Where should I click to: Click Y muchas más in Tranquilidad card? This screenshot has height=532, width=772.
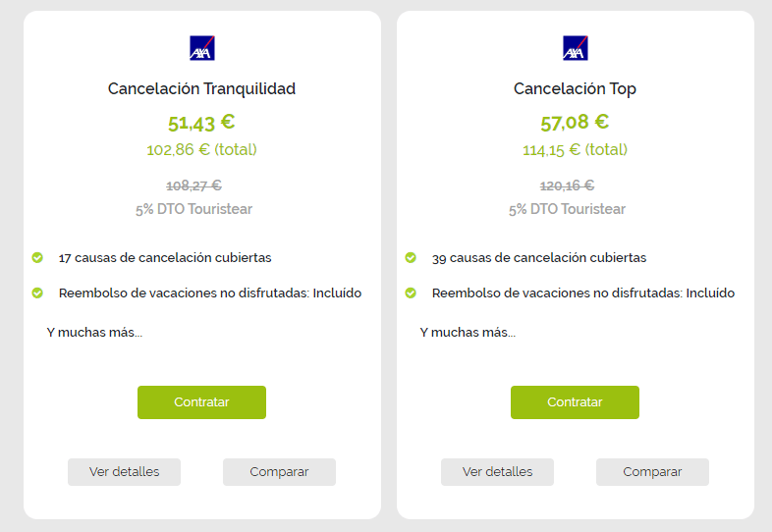click(x=94, y=333)
